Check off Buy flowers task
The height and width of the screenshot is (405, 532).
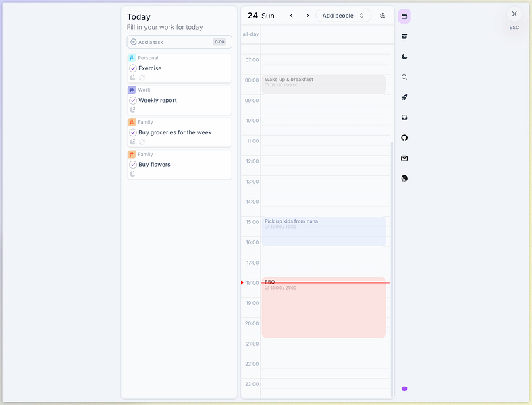133,165
